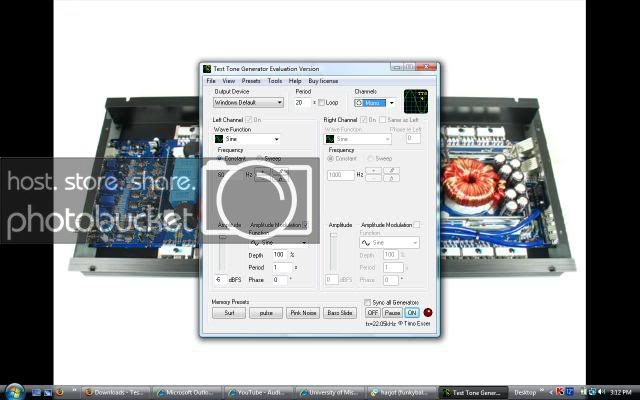Switch to the YouTube taskbar window
This screenshot has height=400, width=640.
(259, 393)
